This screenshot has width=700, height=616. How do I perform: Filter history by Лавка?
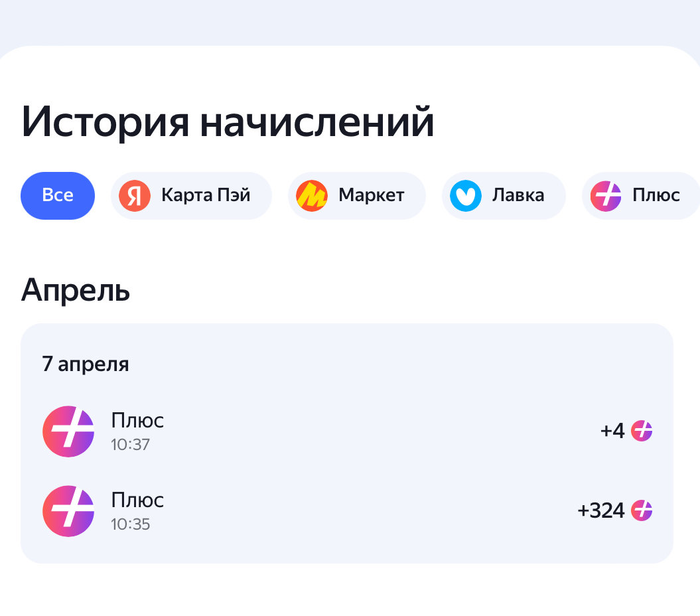point(504,196)
